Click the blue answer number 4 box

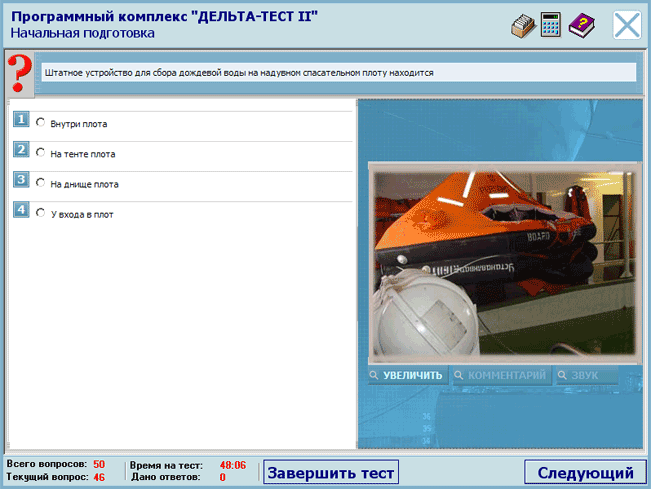(21, 210)
